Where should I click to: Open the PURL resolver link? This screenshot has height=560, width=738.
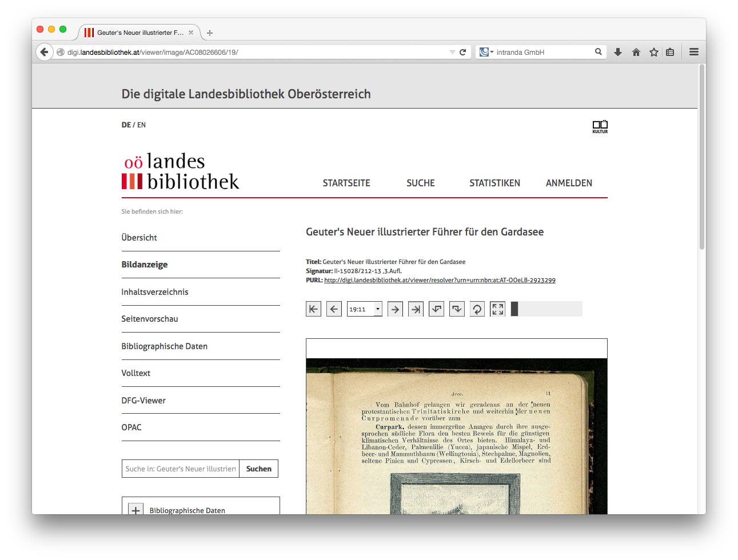tap(440, 280)
